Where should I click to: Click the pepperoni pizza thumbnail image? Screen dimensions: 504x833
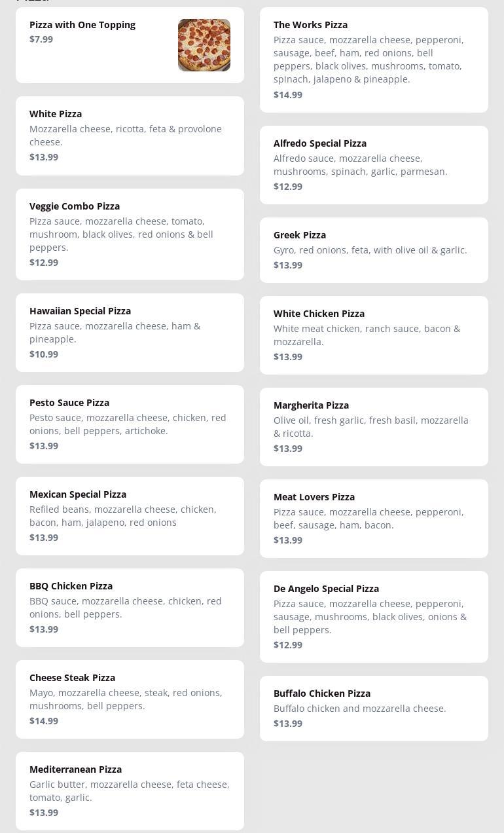tap(204, 45)
